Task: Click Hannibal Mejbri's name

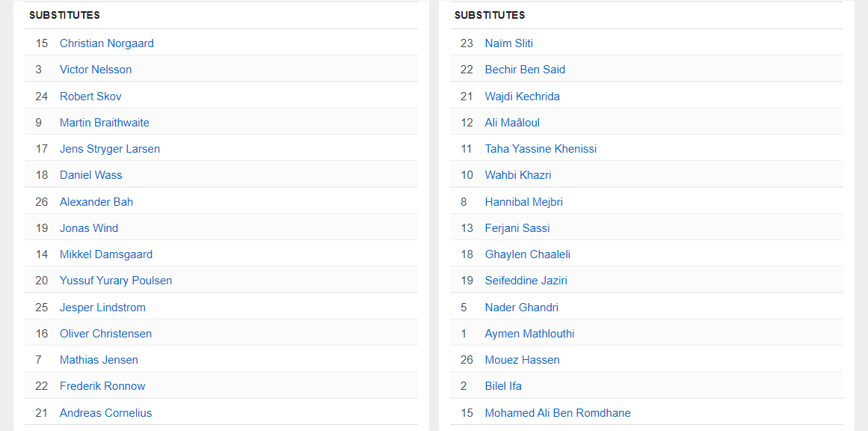Action: point(523,202)
